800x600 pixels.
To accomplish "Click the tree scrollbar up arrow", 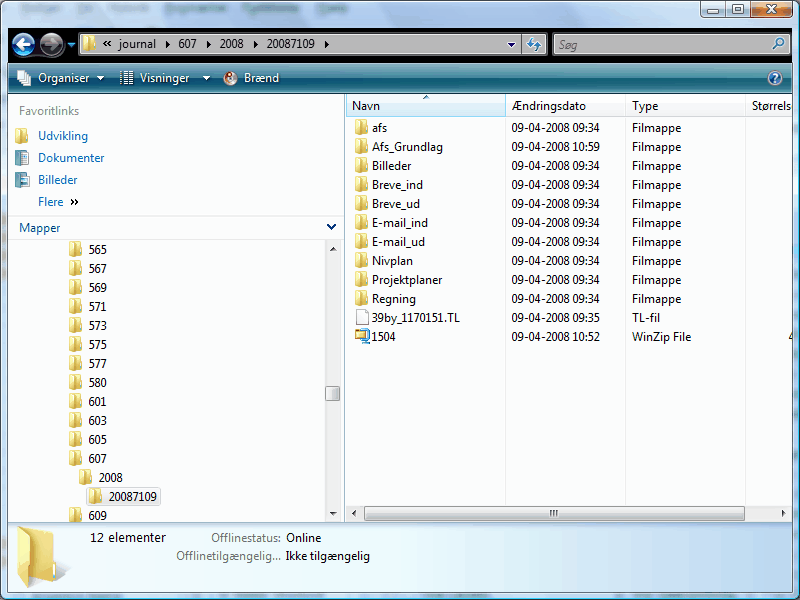I will pyautogui.click(x=333, y=249).
